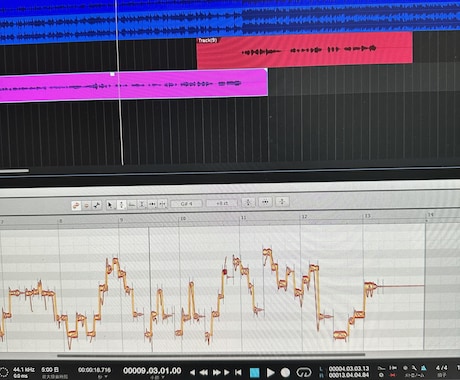Select the Melodyne formant tool
This screenshot has width=460, height=380.
132,204
